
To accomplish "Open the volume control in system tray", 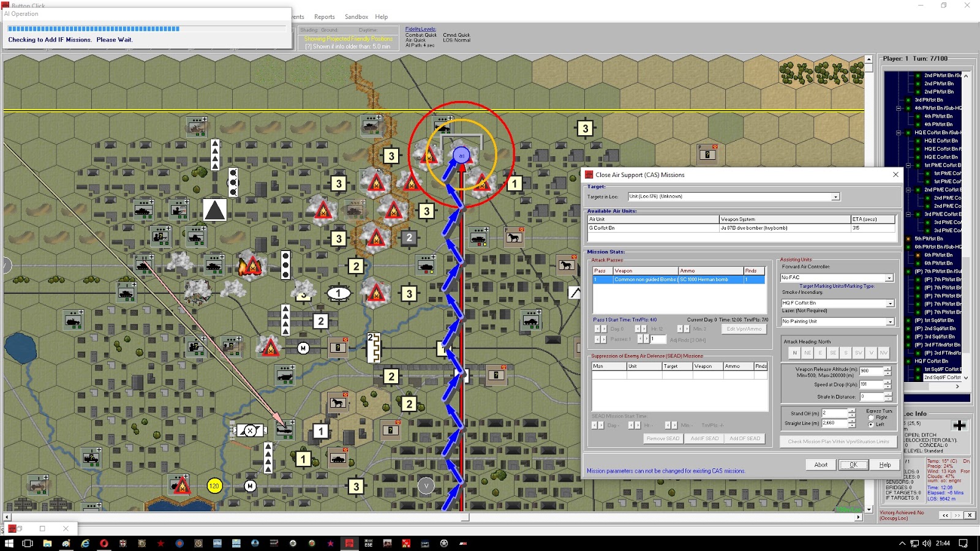I will pyautogui.click(x=926, y=543).
